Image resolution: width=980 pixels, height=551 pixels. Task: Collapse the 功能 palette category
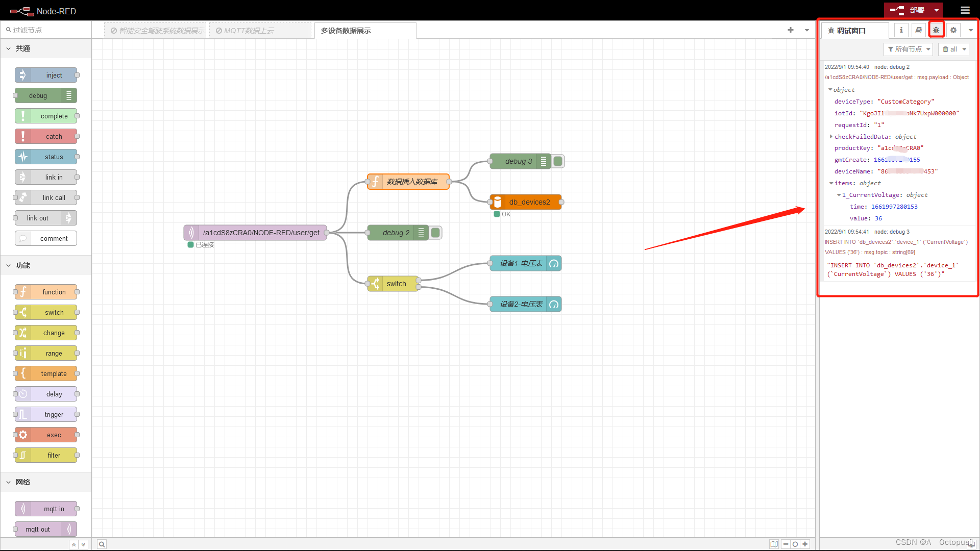click(x=46, y=265)
